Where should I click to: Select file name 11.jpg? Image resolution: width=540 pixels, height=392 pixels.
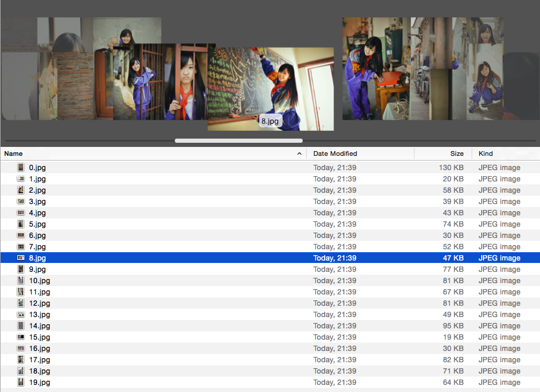(x=40, y=291)
